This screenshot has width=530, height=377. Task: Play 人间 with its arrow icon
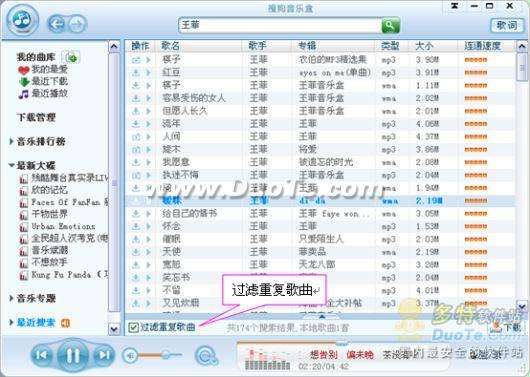(x=148, y=137)
